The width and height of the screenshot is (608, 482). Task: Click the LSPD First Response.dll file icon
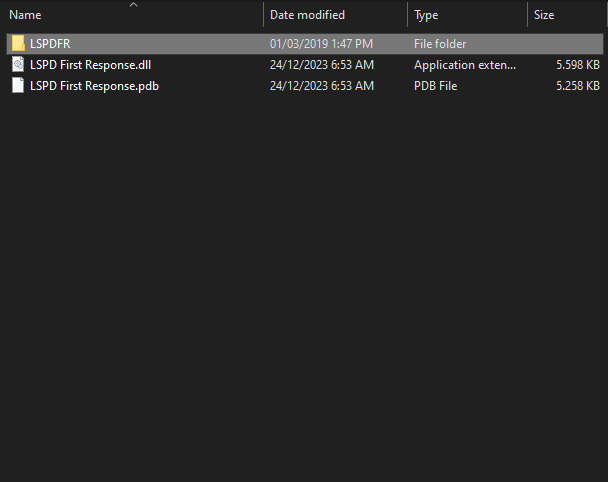[x=18, y=65]
